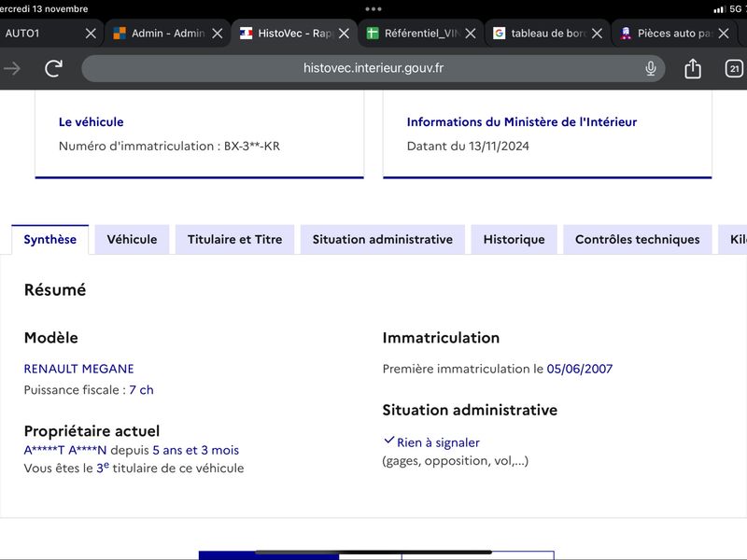Tap the microphone icon in address bar
The height and width of the screenshot is (560, 747).
tap(651, 68)
